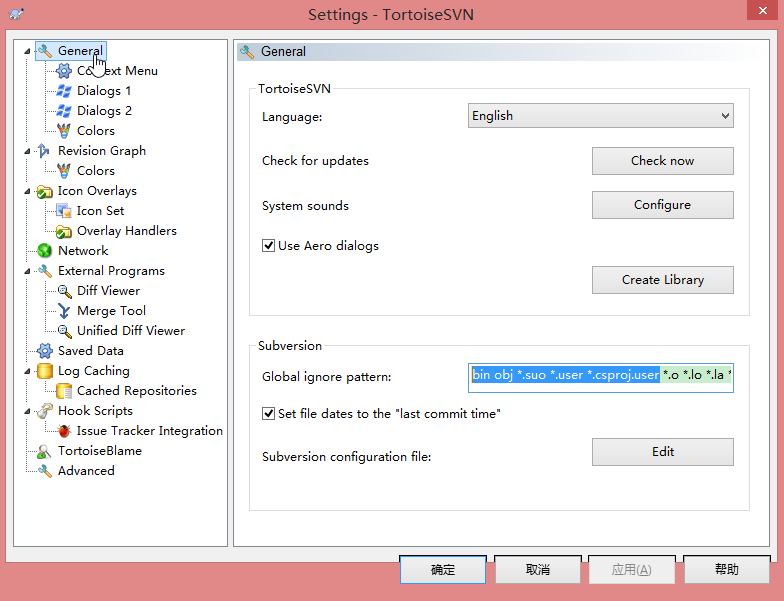Image resolution: width=784 pixels, height=601 pixels.
Task: Select Overlay Handlers tree entry
Action: (x=126, y=231)
